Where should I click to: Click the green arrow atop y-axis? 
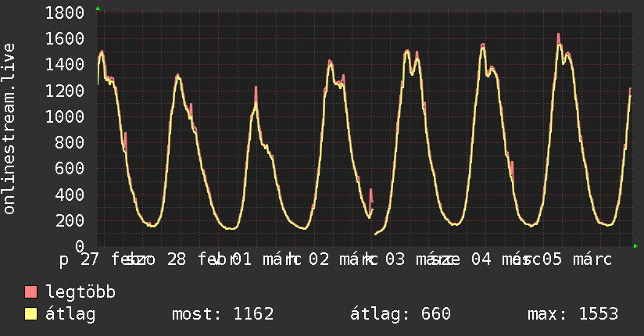click(x=98, y=9)
